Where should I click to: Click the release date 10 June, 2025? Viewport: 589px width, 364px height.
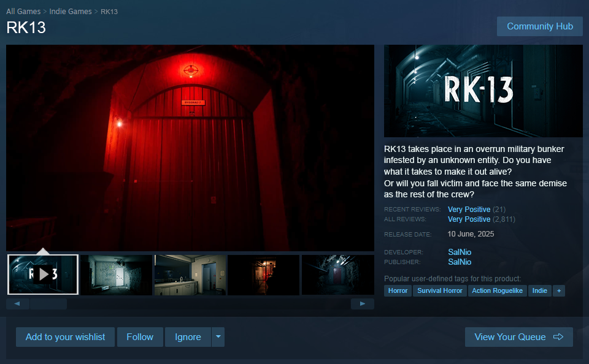[471, 234]
